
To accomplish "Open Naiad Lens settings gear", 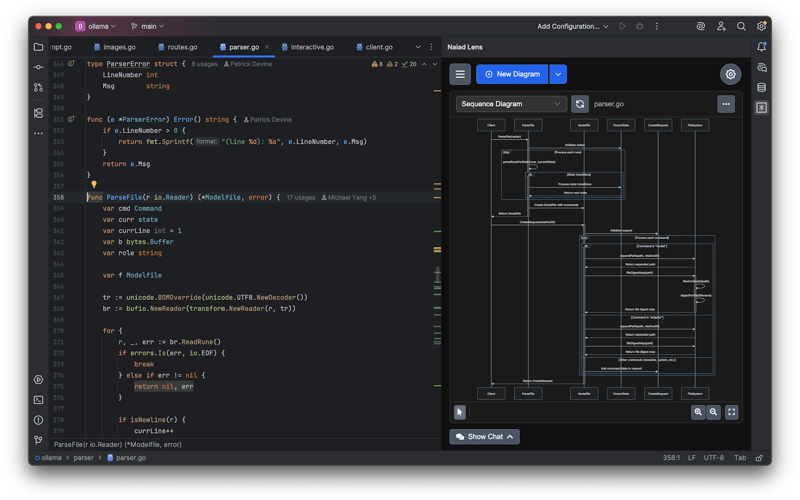I will (731, 74).
